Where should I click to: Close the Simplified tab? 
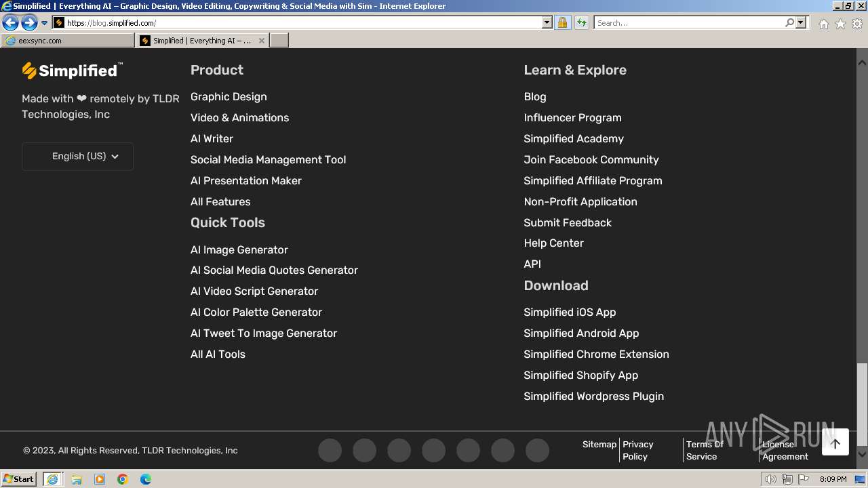tap(262, 41)
